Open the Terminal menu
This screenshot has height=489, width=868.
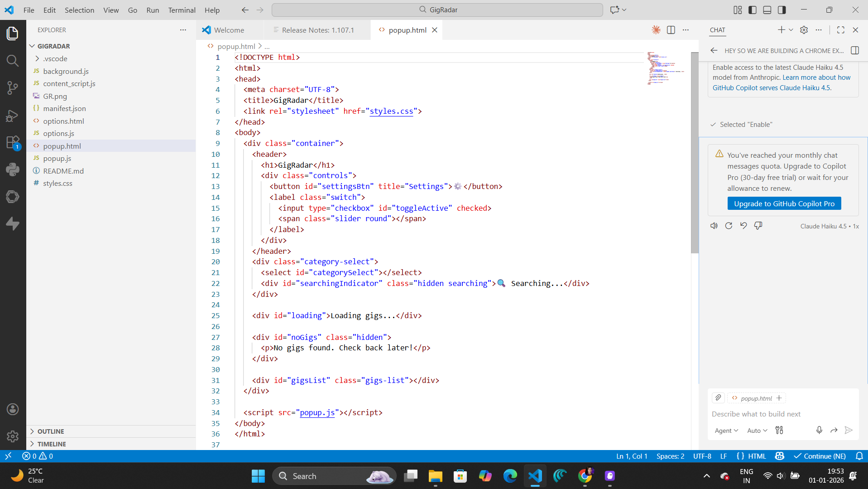pyautogui.click(x=182, y=10)
